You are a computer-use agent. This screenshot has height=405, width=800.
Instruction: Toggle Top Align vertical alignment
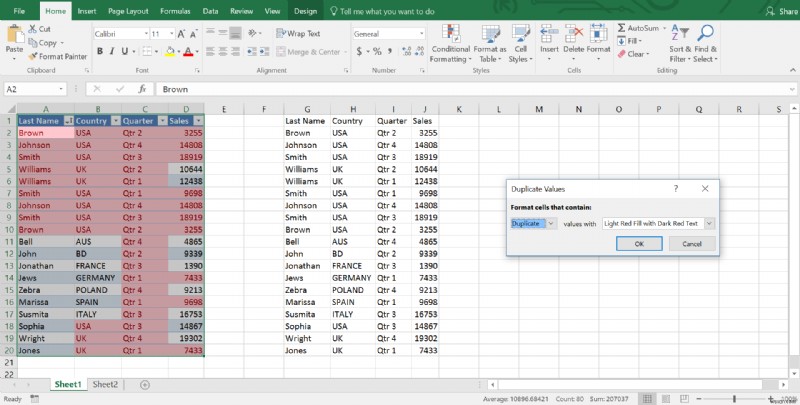210,34
